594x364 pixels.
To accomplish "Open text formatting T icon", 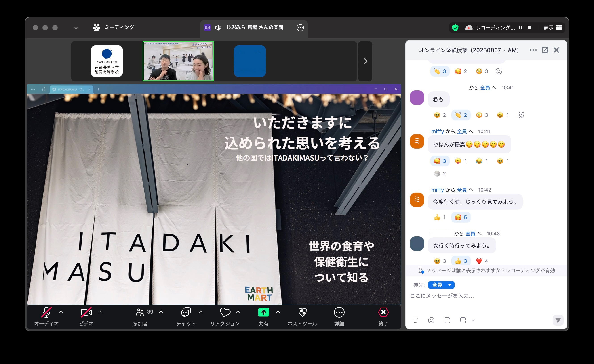I will 415,320.
